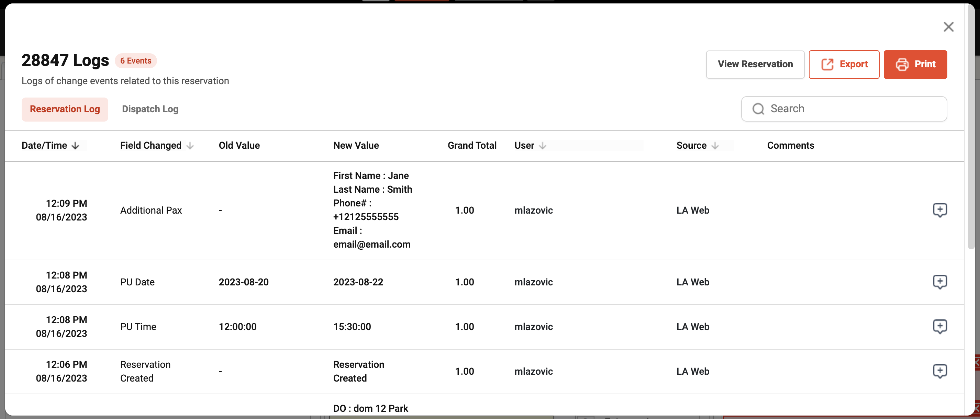Add comment to Reservation Created log entry
The width and height of the screenshot is (980, 419).
click(x=939, y=371)
